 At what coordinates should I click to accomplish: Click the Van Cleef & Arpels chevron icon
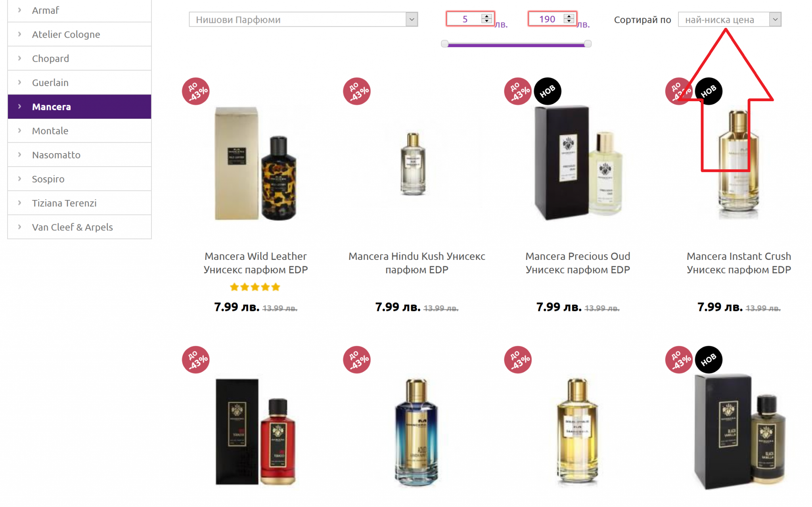pos(19,227)
